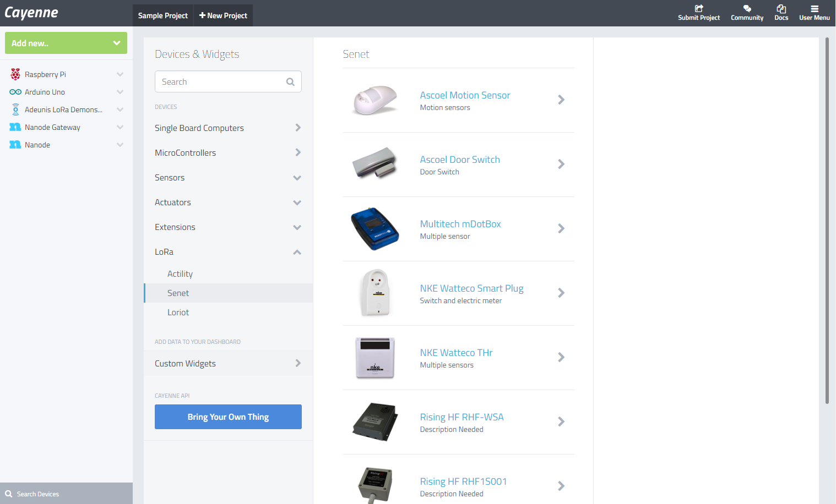The image size is (836, 504).
Task: Open NKE Watteco Smart Plug link
Action: tap(471, 288)
